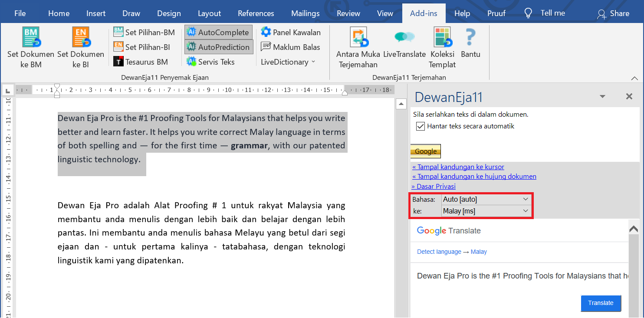Click Tampal kandungan ke kursor link
Image resolution: width=644 pixels, height=318 pixels.
458,167
